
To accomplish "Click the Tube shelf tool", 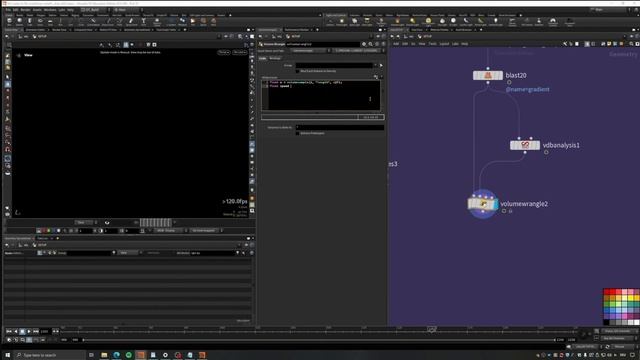I will 29,22.
